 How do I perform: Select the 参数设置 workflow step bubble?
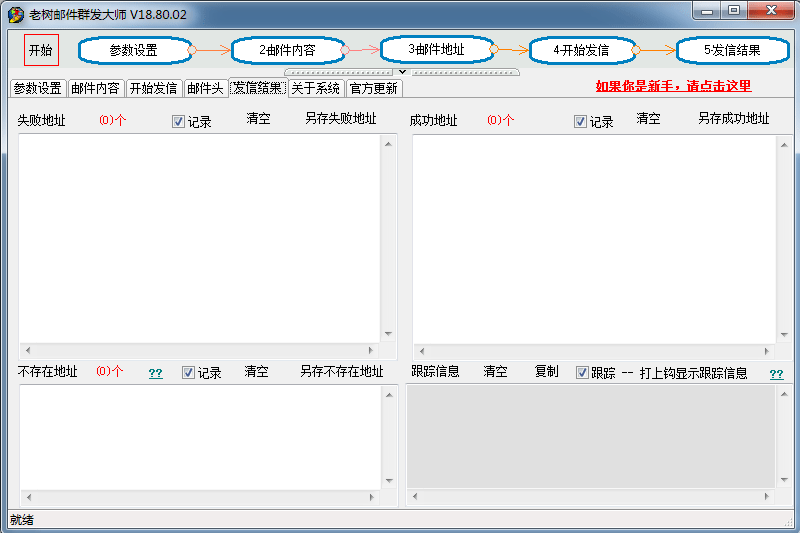click(x=135, y=50)
